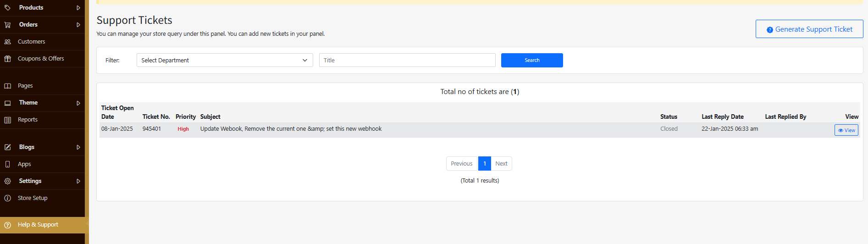Click the Ticket No. column header
The height and width of the screenshot is (244, 868).
point(156,117)
